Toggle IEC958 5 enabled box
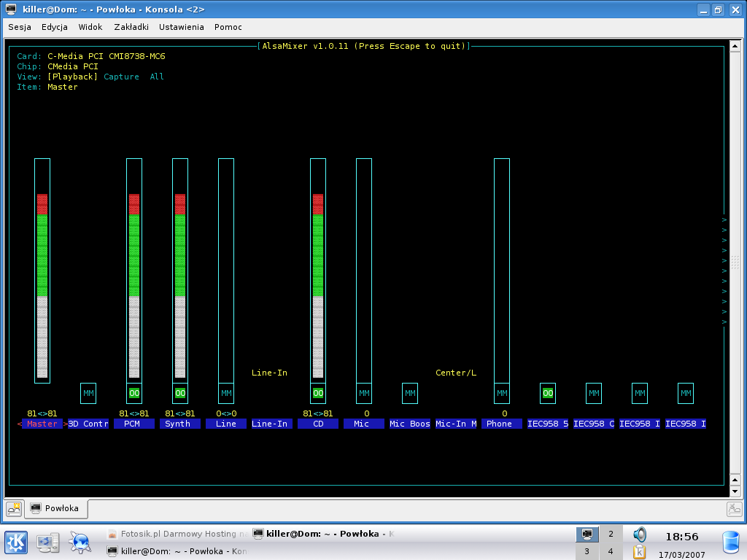Image resolution: width=747 pixels, height=560 pixels. (548, 393)
